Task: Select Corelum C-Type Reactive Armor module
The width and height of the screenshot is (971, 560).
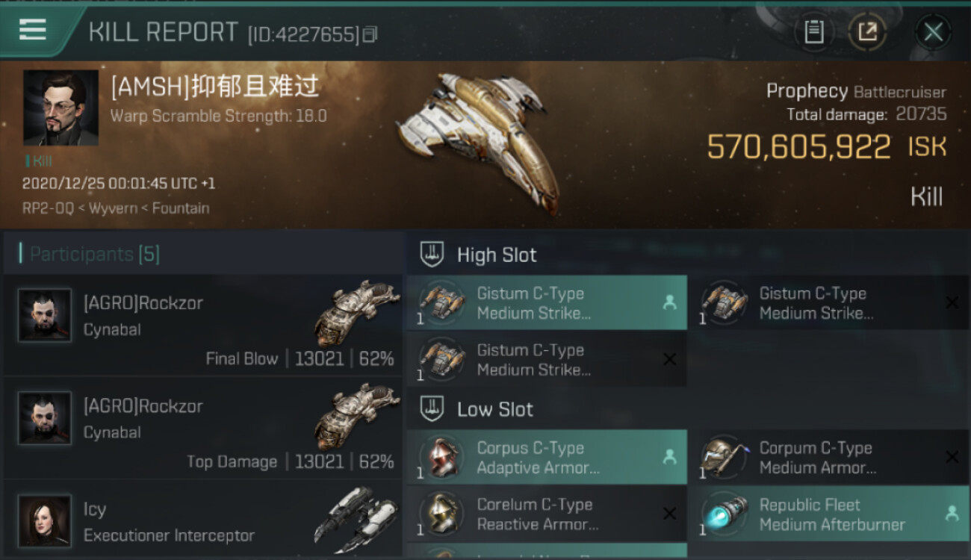Action: [x=547, y=514]
